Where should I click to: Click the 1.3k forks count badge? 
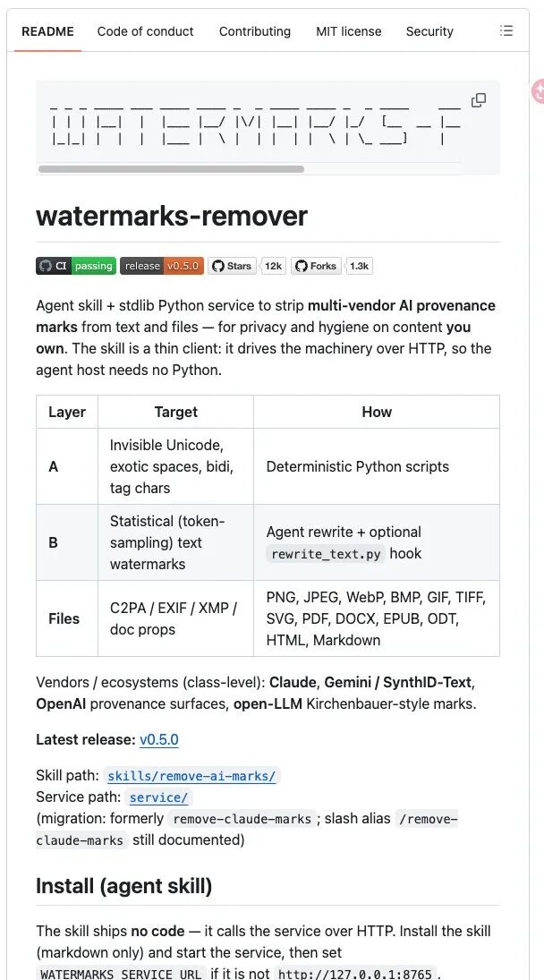click(x=359, y=266)
